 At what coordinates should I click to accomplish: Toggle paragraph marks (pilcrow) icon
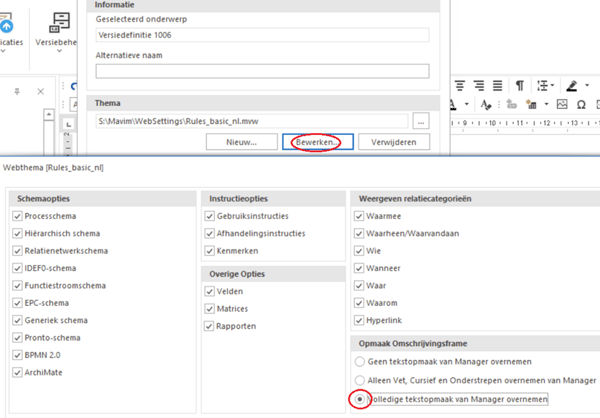[x=519, y=85]
